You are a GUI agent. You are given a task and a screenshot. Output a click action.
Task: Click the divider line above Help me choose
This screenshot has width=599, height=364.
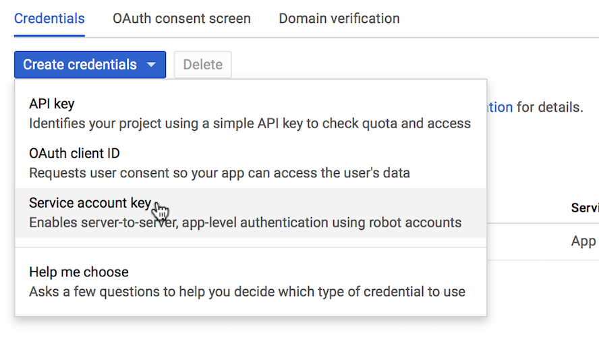click(x=250, y=247)
